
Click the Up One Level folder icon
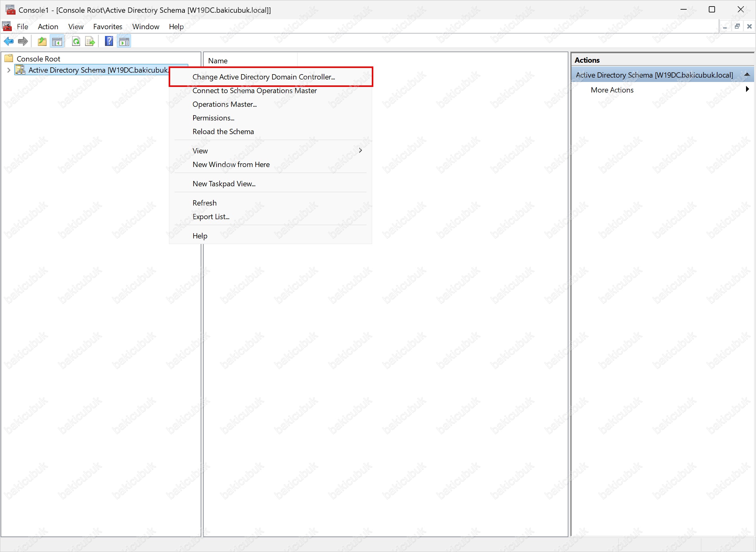tap(42, 41)
